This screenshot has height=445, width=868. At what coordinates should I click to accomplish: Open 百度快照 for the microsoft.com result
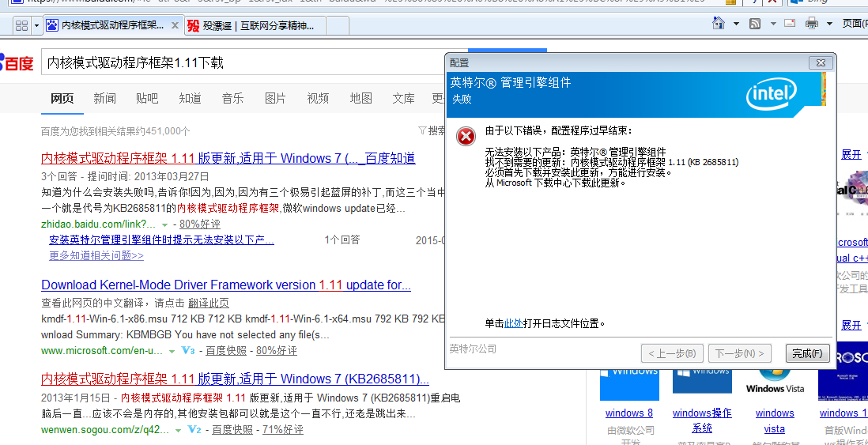pyautogui.click(x=226, y=351)
